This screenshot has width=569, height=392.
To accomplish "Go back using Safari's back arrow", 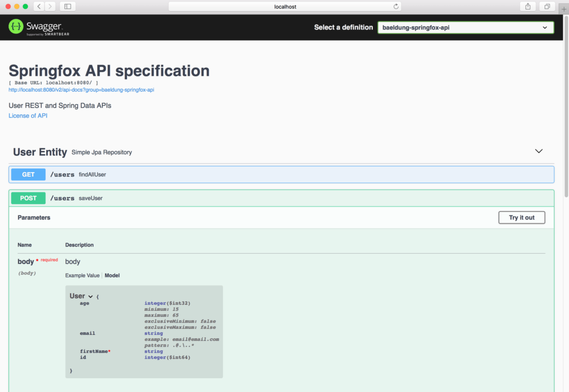I will coord(39,7).
